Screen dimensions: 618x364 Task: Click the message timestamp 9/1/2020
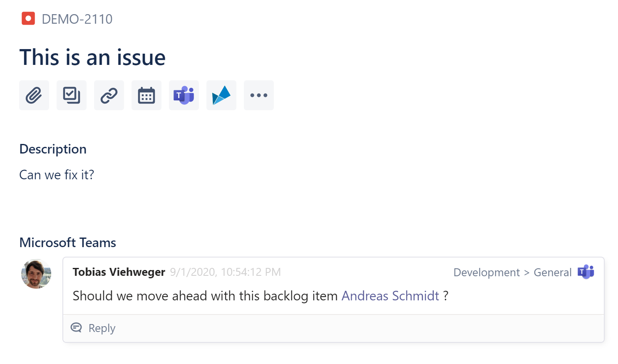coord(225,272)
